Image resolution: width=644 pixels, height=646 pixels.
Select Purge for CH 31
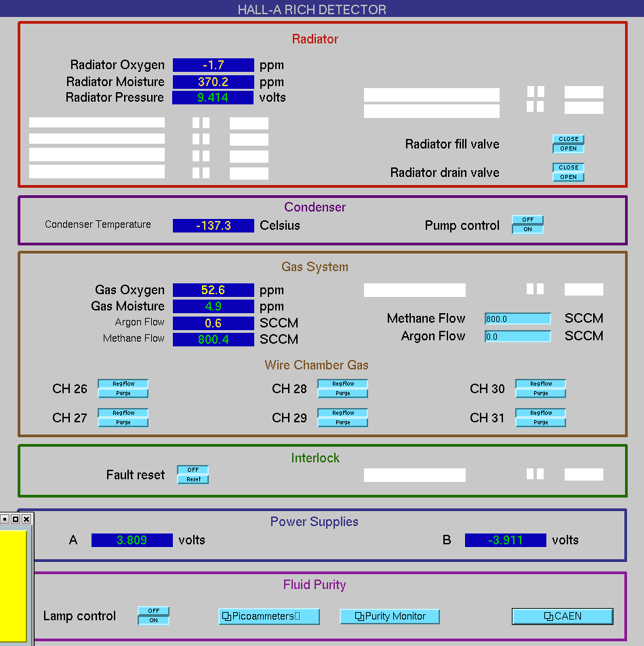tap(540, 423)
